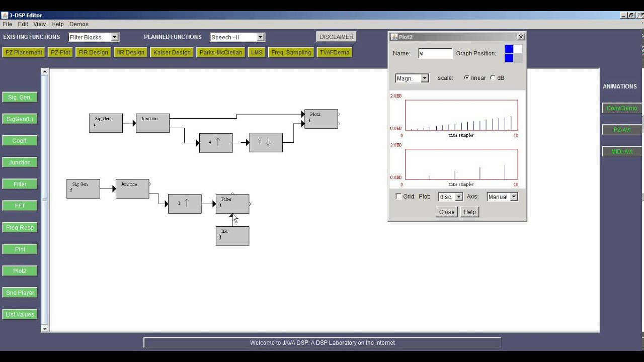Screen dimensions: 644x362
Task: Click the Close button in Plot2
Action: click(447, 212)
